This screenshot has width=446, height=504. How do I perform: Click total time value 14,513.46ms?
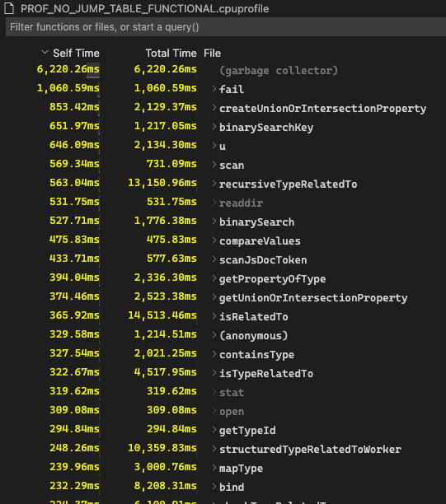tap(162, 315)
